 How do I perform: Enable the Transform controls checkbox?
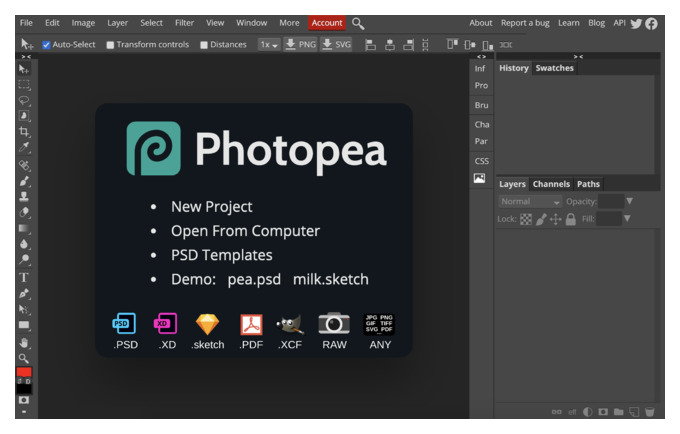point(110,45)
